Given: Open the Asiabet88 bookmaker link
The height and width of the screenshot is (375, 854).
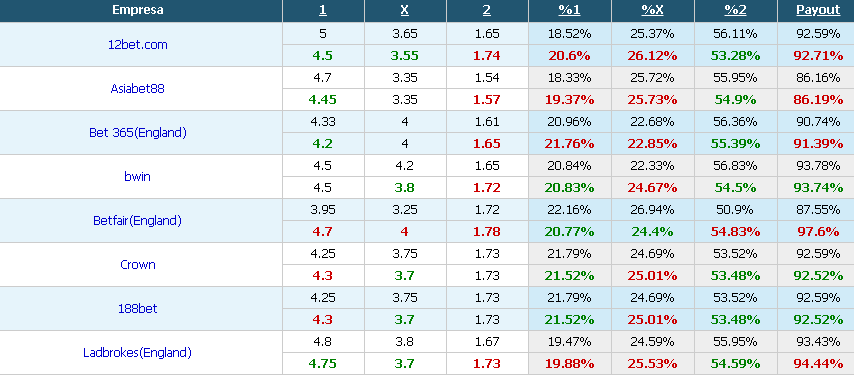Looking at the screenshot, I should 137,89.
